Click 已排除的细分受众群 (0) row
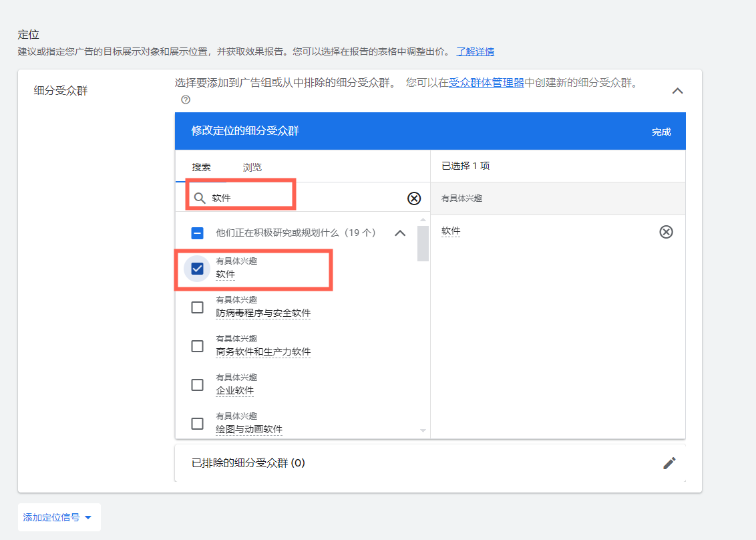Viewport: 756px width, 540px height. (x=430, y=463)
